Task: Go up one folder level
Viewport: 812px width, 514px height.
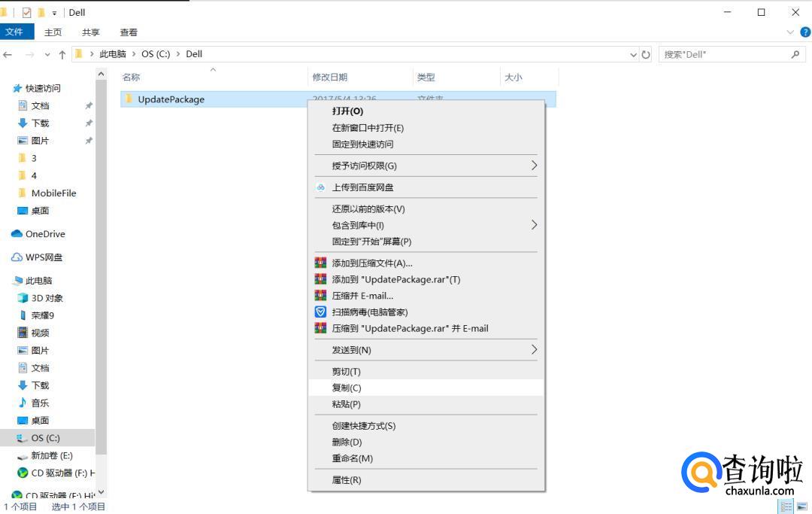Action: [x=62, y=54]
